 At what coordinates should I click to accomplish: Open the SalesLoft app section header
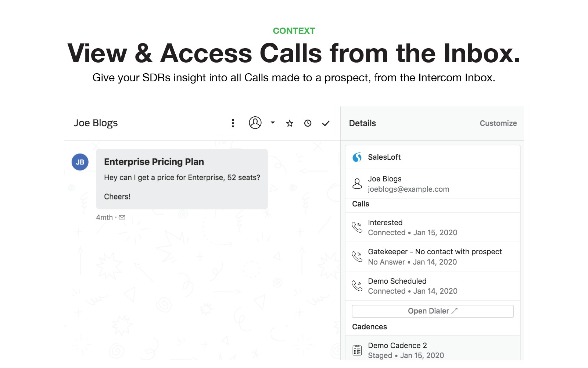click(x=384, y=157)
